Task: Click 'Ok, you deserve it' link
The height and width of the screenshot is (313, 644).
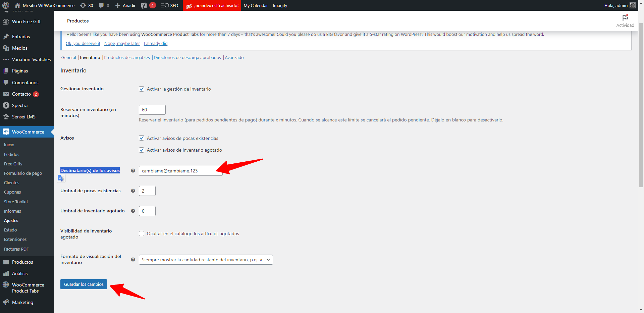Action: click(83, 44)
